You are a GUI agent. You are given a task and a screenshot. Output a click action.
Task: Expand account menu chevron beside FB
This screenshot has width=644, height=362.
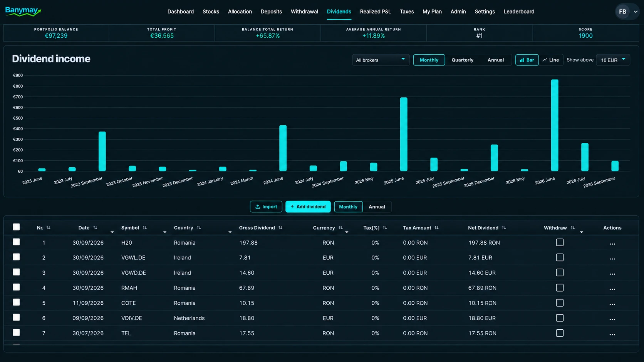click(636, 12)
